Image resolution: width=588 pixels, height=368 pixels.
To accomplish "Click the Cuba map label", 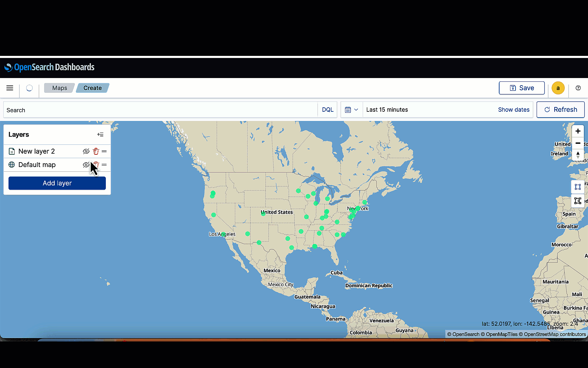I will [337, 273].
